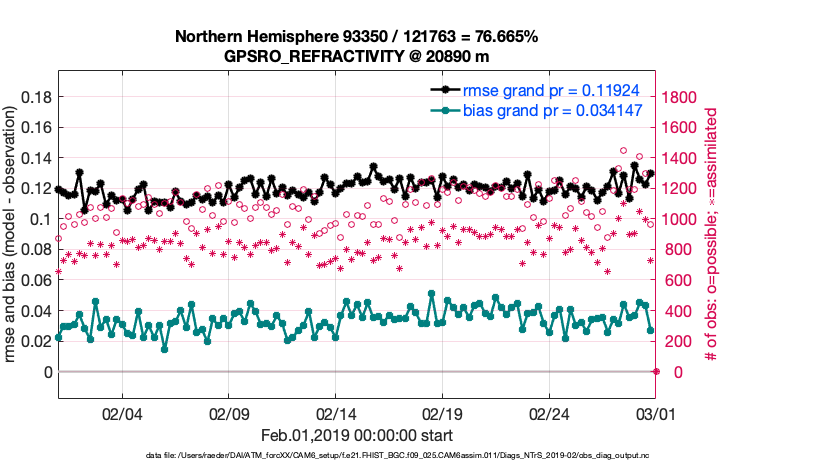Click the Northern Hemisphere plot title
The width and height of the screenshot is (830, 470).
pos(357,37)
